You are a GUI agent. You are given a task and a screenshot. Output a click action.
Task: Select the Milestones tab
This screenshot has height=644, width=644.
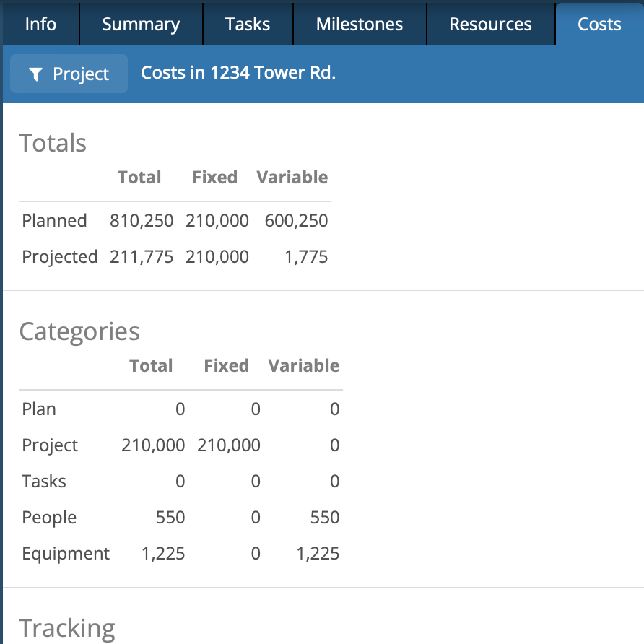click(360, 24)
